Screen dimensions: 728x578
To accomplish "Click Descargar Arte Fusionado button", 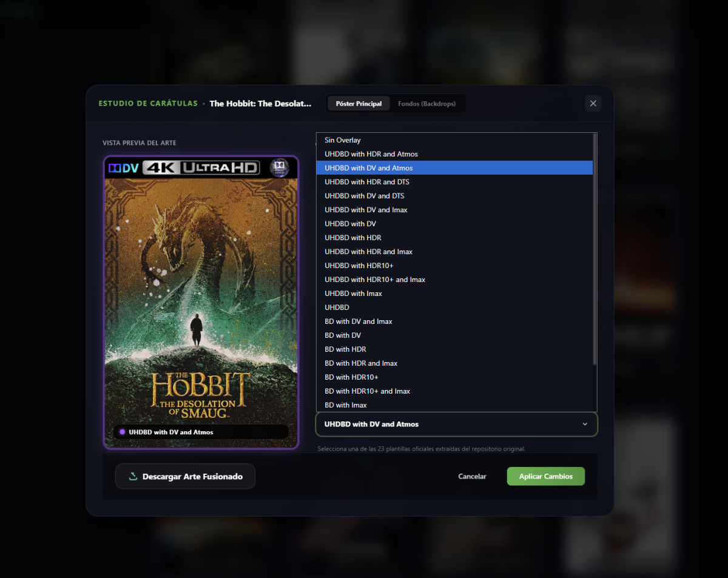I will [x=185, y=477].
